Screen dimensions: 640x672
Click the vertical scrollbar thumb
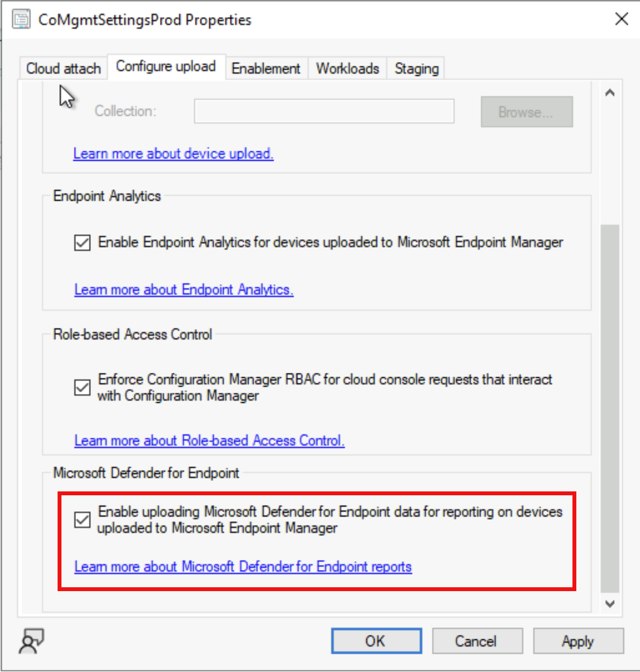[610, 407]
